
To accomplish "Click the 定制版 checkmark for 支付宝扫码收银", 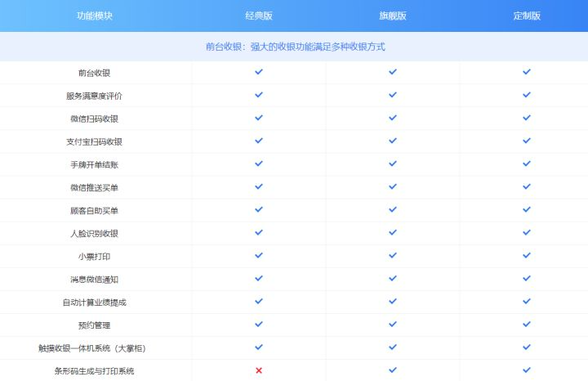I will [x=527, y=141].
